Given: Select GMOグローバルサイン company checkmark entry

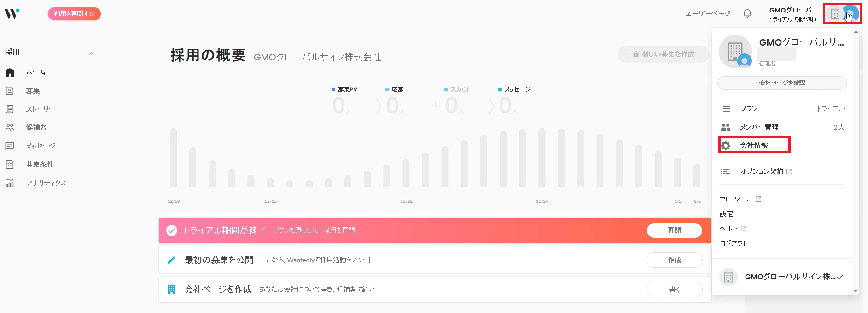Looking at the screenshot, I should pyautogui.click(x=782, y=277).
